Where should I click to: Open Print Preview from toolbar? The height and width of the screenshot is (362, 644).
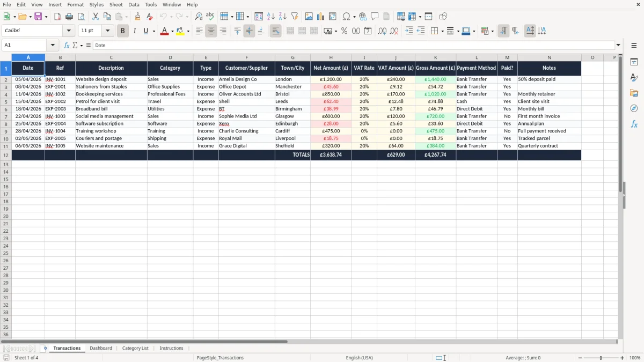pos(81,17)
